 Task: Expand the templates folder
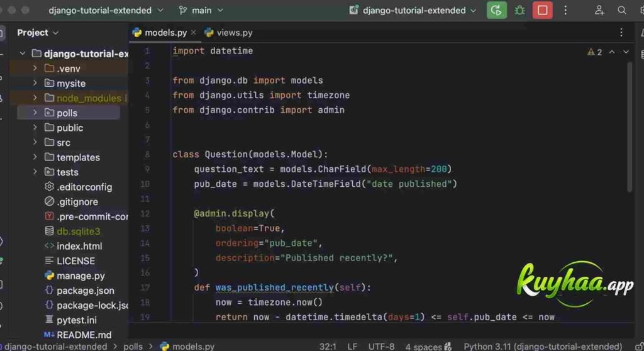pyautogui.click(x=35, y=157)
